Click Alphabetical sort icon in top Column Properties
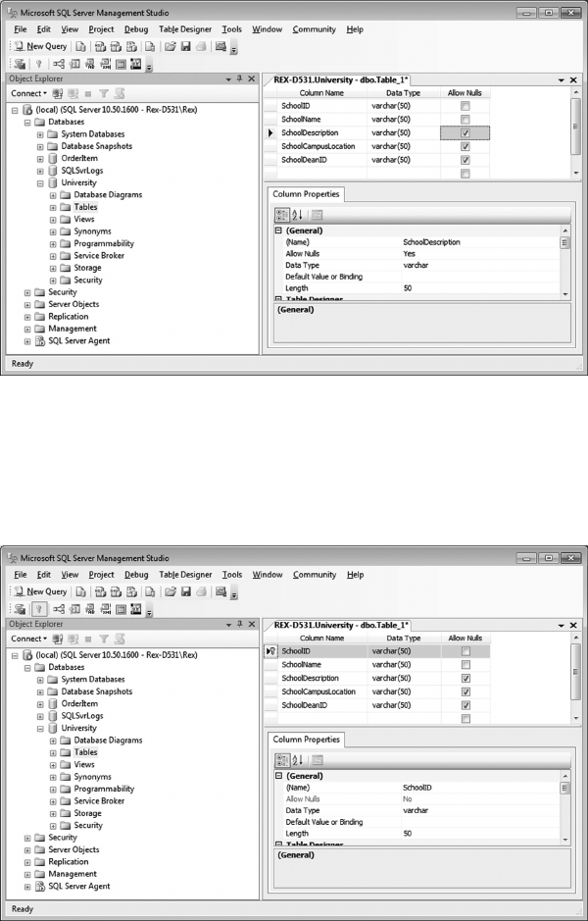Image resolution: width=588 pixels, height=921 pixels. (298, 215)
